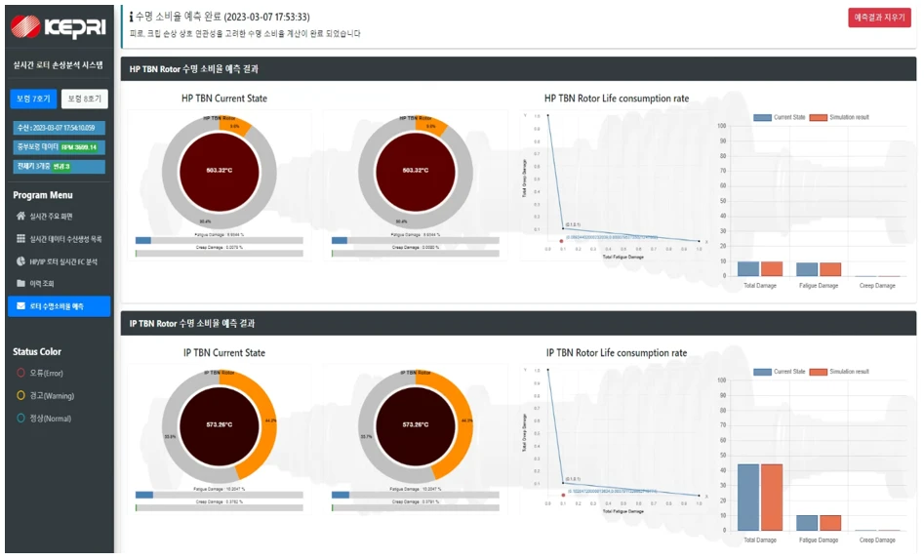Toggle Simulation result legend in HP bar chart
This screenshot has height=560, width=924.
click(x=839, y=117)
